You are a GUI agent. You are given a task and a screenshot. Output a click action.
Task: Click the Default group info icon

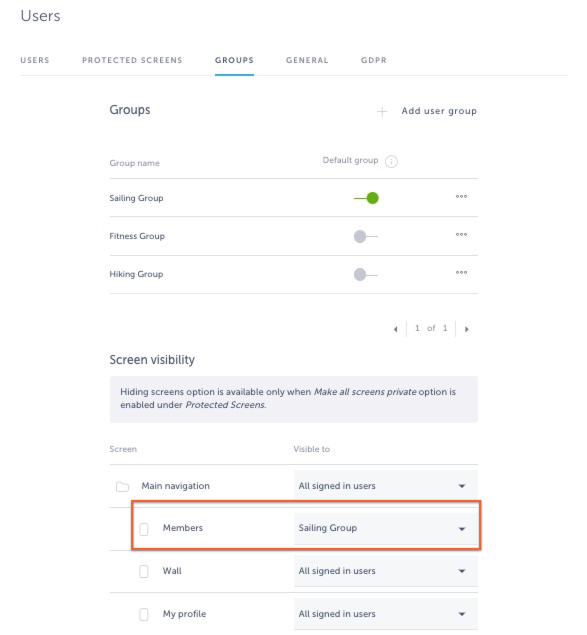(391, 162)
